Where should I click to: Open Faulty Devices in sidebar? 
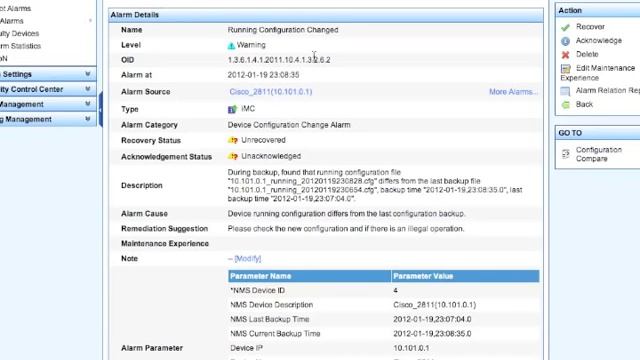20,33
